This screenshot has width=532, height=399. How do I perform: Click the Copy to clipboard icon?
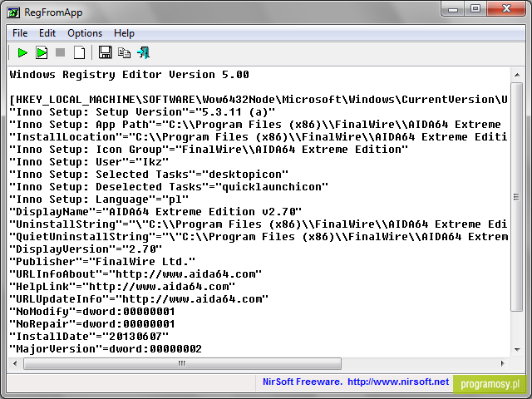tap(124, 53)
